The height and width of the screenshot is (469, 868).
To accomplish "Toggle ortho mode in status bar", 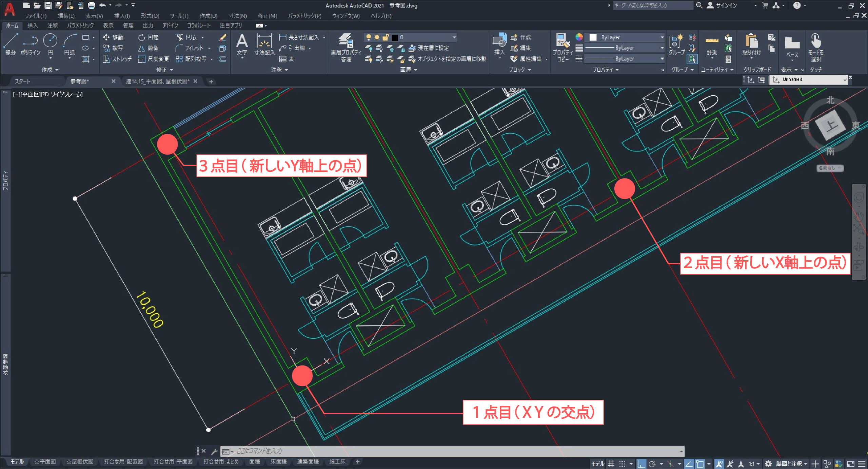I will tap(641, 464).
